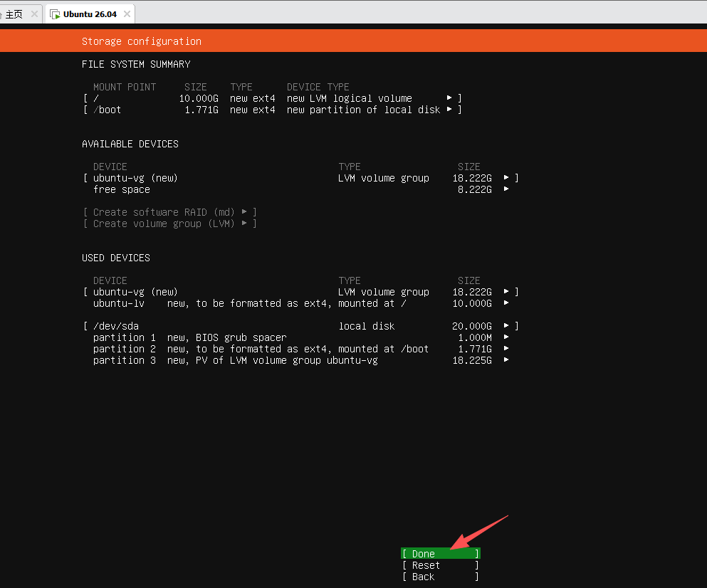Select the Reset button
707x588 pixels.
click(x=440, y=565)
